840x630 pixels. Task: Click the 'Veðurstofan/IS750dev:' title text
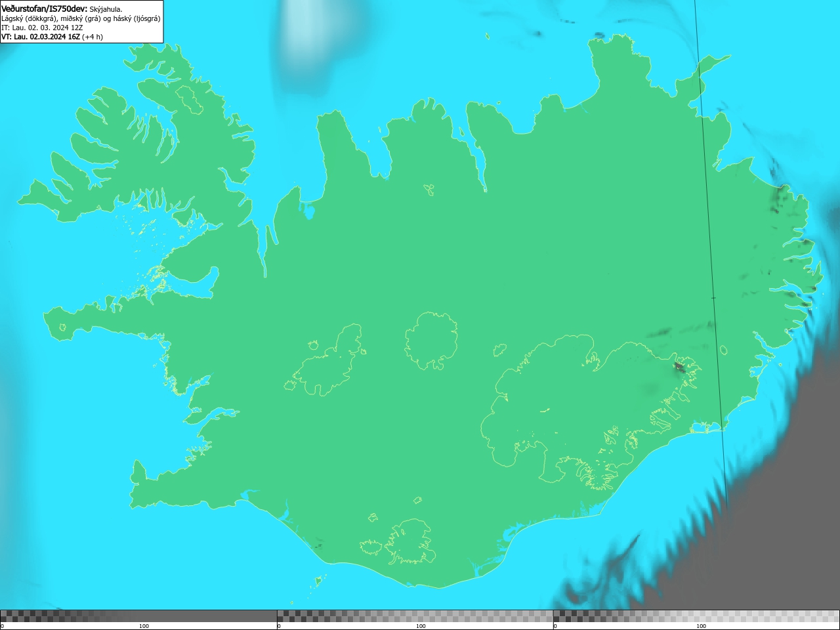tap(45, 9)
